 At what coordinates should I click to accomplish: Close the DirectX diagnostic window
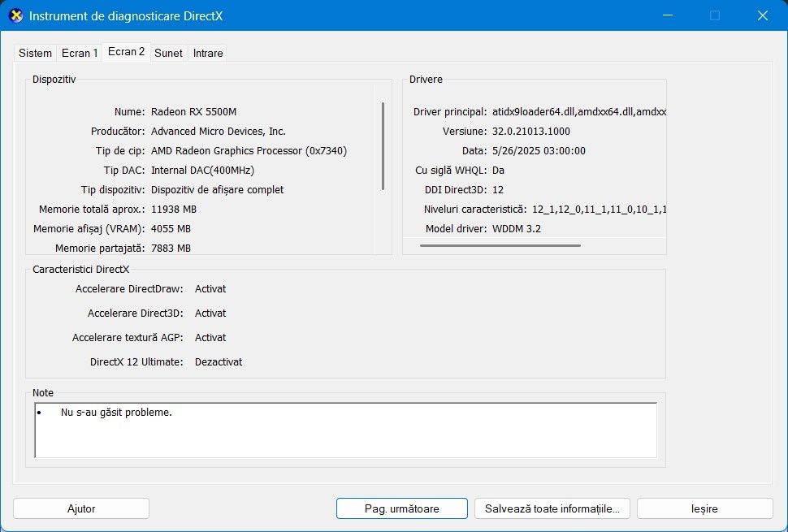(x=762, y=15)
